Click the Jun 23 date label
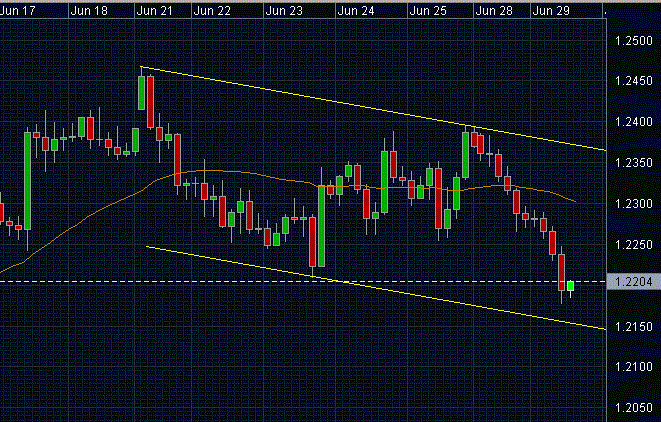Screen dimensions: 661x422 click(x=284, y=11)
